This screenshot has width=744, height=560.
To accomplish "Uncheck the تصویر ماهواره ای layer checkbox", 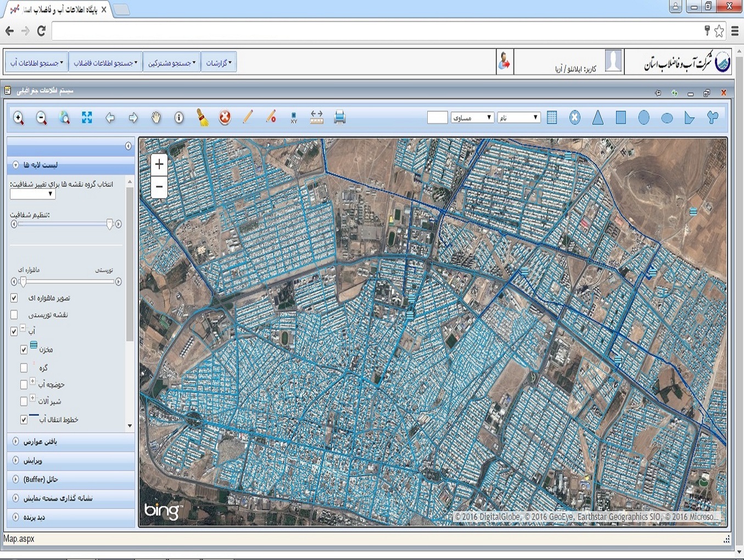I will tap(14, 298).
